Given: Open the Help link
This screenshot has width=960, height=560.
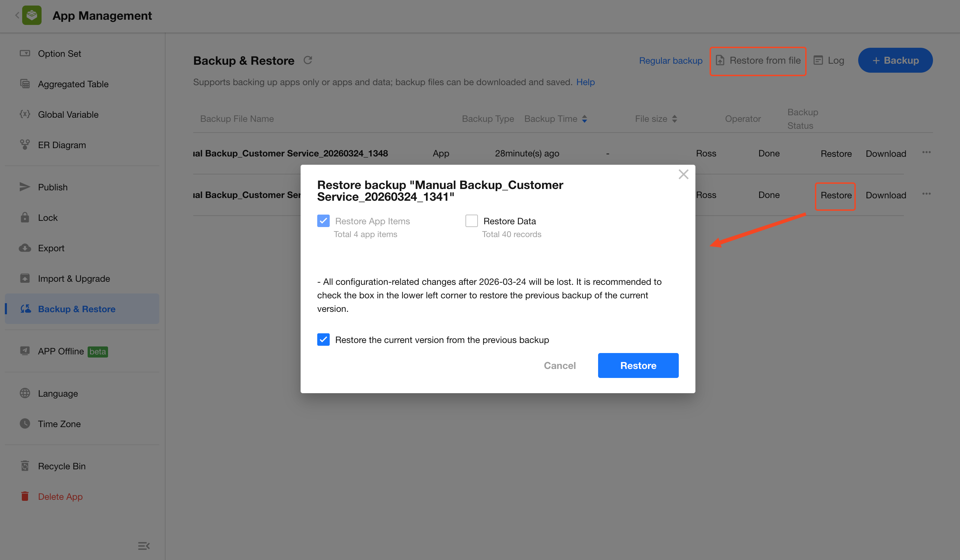Looking at the screenshot, I should point(585,82).
